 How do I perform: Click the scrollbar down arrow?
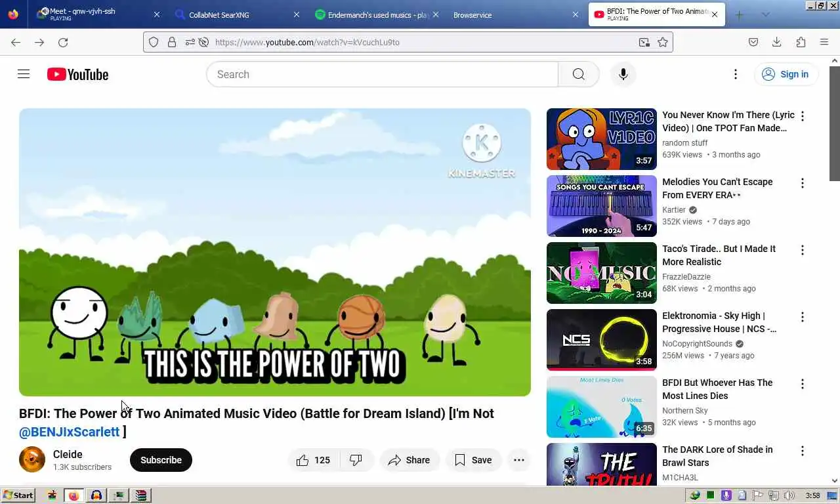(835, 480)
